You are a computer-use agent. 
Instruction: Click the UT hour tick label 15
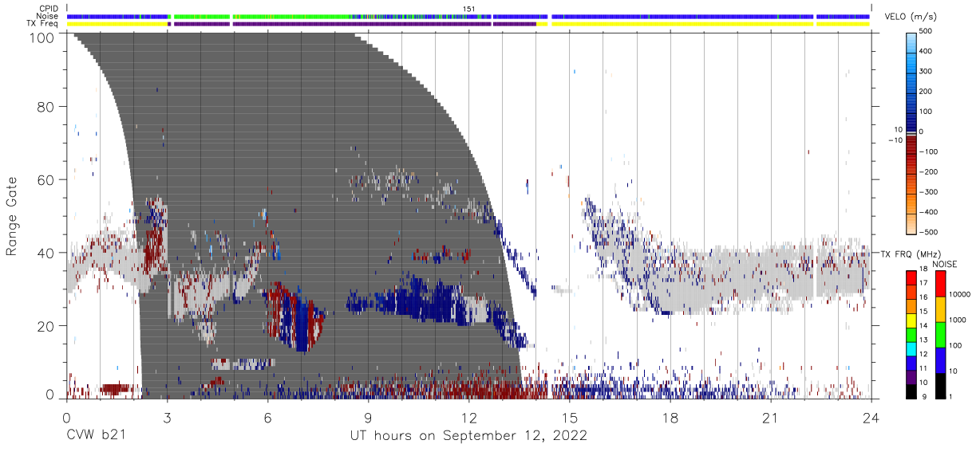569,417
